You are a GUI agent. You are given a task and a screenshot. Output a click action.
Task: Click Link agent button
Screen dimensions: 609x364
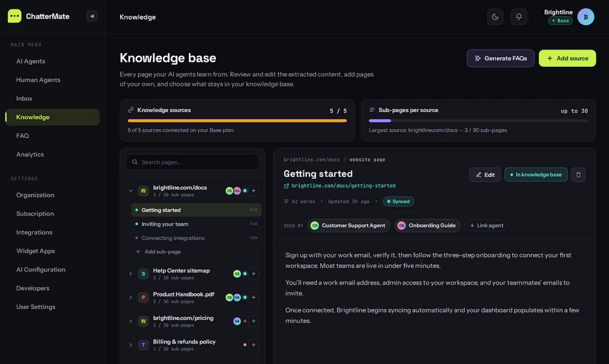tap(486, 226)
